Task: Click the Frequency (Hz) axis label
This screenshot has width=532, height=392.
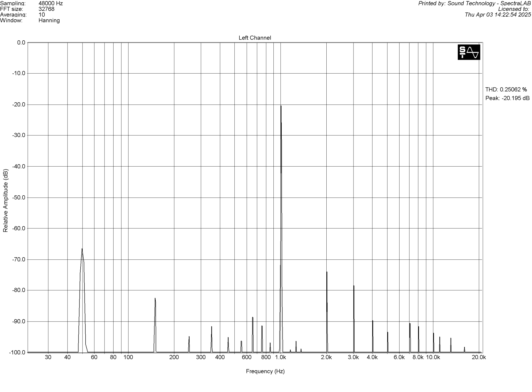Action: click(265, 372)
